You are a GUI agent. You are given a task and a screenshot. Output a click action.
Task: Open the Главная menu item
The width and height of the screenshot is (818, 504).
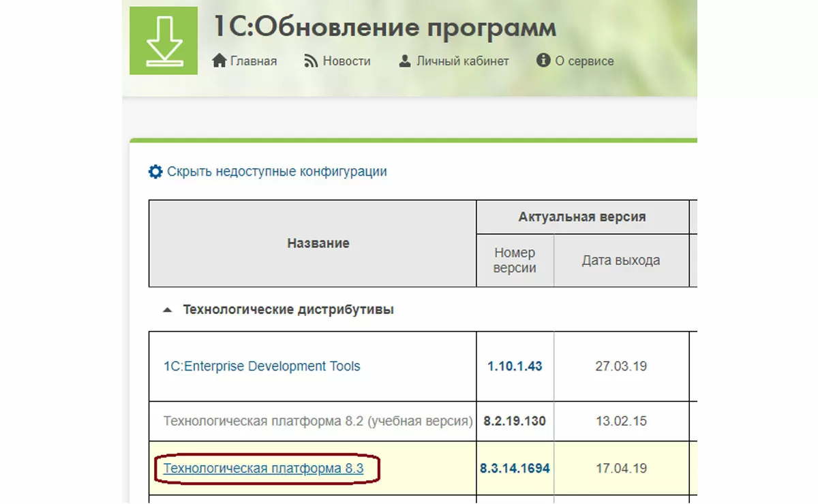254,61
